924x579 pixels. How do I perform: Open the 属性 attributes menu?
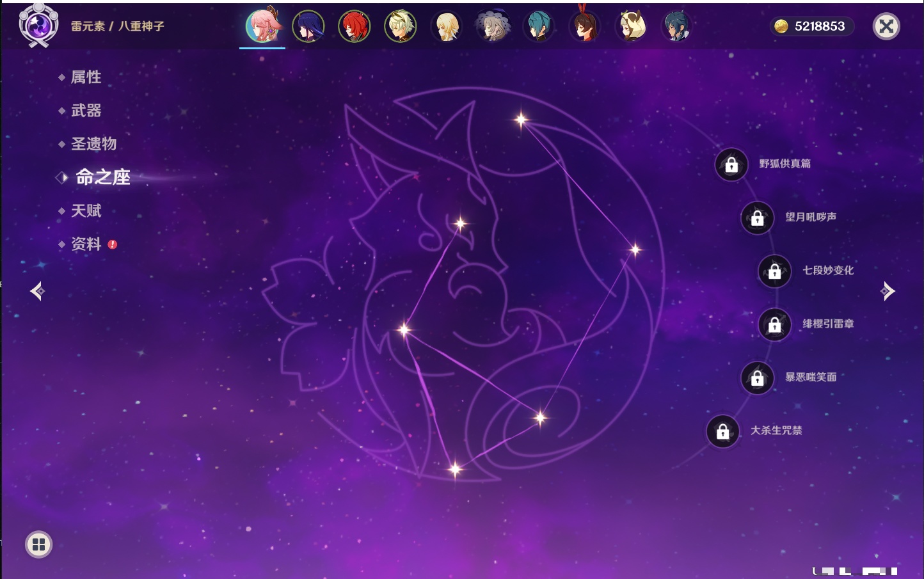pos(86,77)
